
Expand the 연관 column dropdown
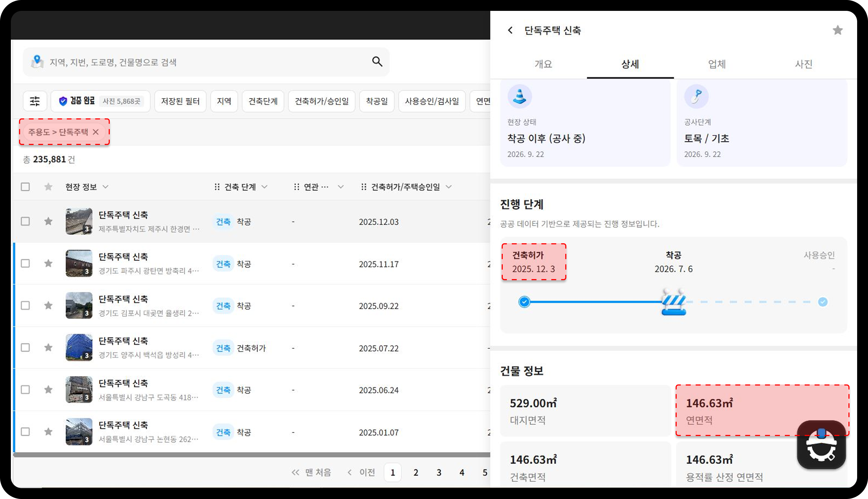pos(341,187)
